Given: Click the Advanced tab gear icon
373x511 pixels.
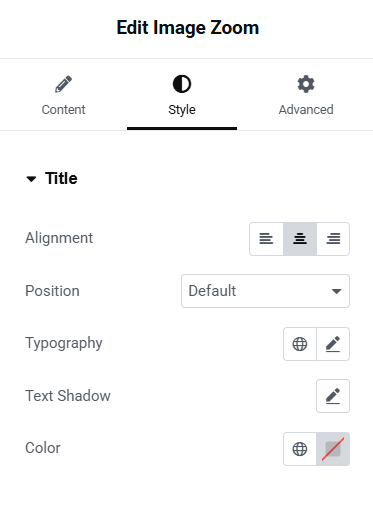Looking at the screenshot, I should pos(306,84).
